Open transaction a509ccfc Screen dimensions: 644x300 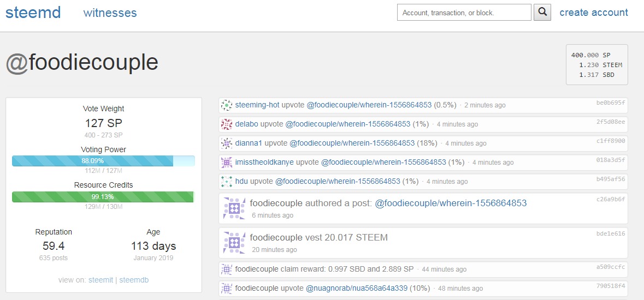tap(611, 267)
